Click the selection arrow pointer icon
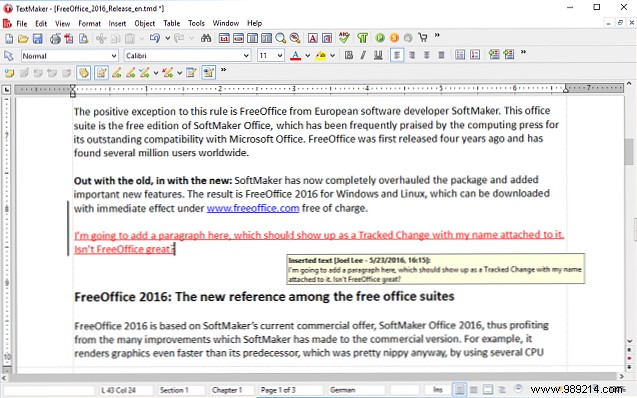 click(9, 56)
